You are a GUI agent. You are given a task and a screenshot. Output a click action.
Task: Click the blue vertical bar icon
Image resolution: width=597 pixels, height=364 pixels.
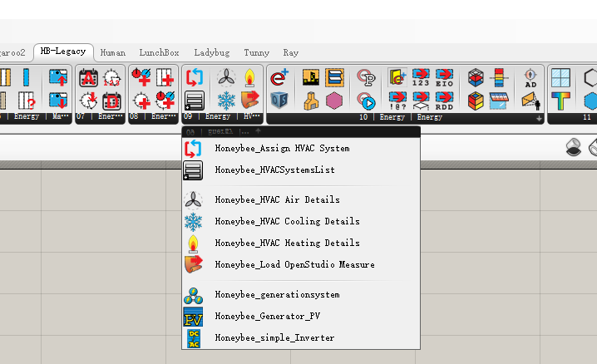click(27, 78)
